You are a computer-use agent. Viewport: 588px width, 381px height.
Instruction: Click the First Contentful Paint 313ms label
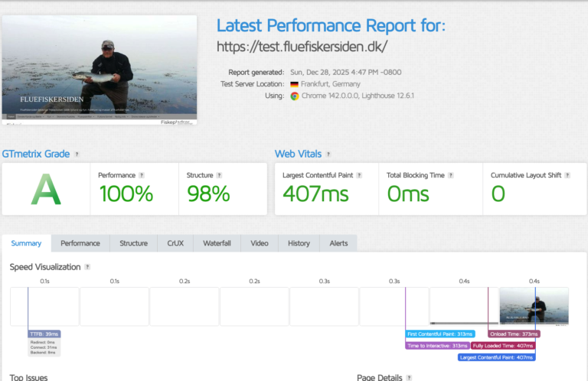point(440,334)
